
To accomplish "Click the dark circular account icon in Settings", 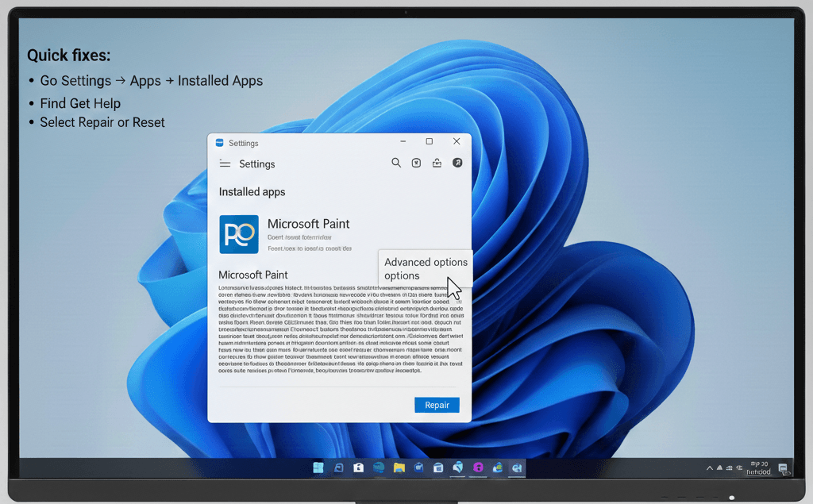I will point(457,163).
